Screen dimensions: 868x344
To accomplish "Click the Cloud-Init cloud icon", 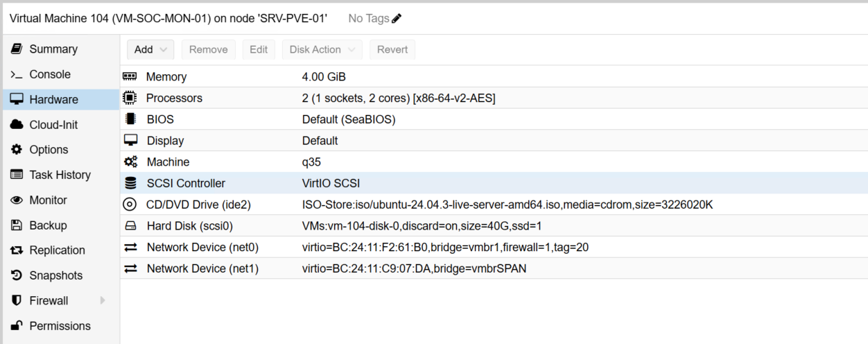I will coord(17,125).
